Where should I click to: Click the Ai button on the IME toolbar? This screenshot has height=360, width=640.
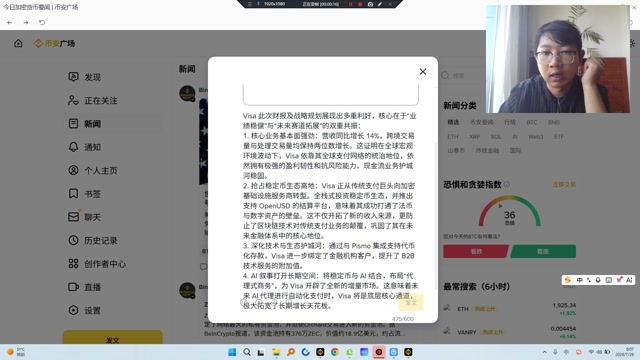pyautogui.click(x=629, y=280)
